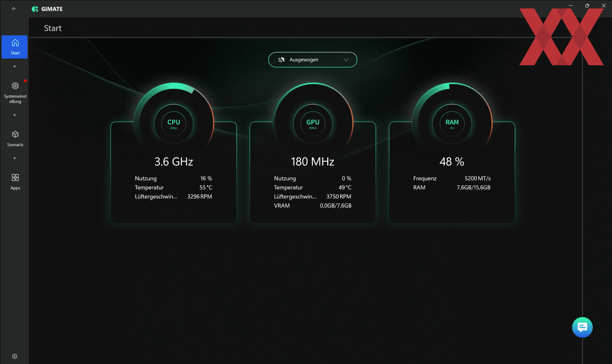Click the 48 % RAM reading

coord(452,161)
